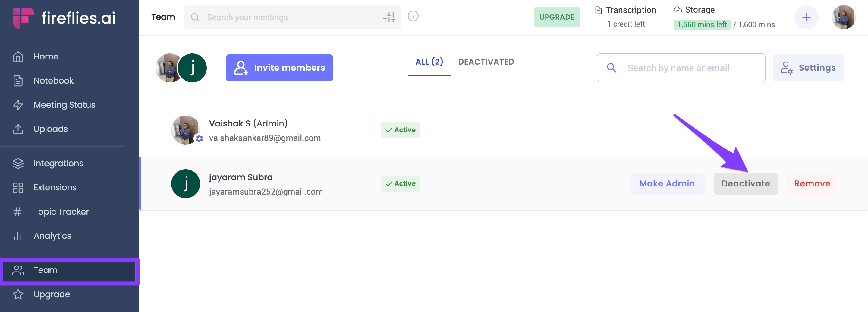The image size is (868, 312).
Task: Click the magnifier icon in member search
Action: [x=612, y=68]
